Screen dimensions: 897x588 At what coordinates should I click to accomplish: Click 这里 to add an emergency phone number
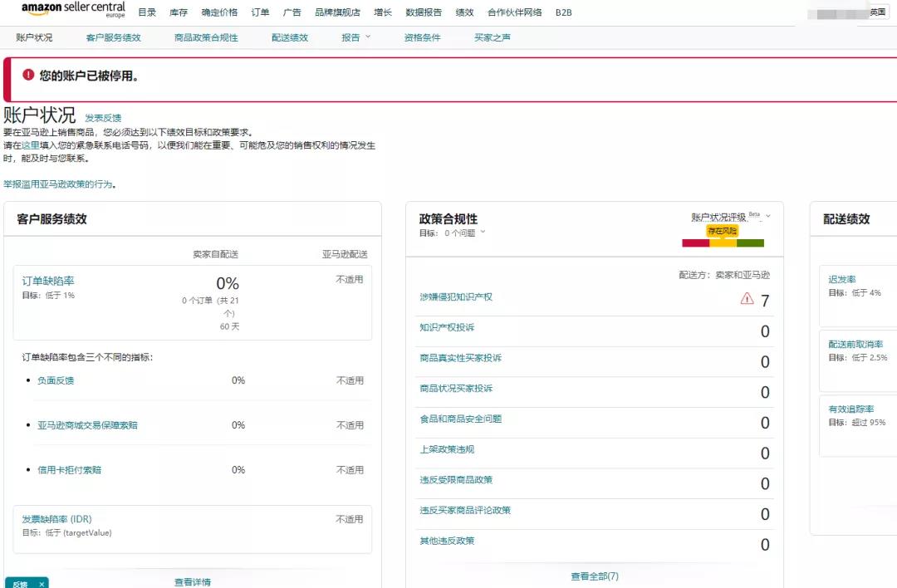(29, 144)
